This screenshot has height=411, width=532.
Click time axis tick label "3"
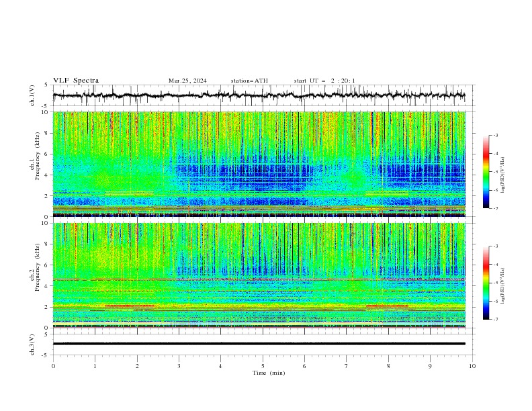[x=179, y=366]
